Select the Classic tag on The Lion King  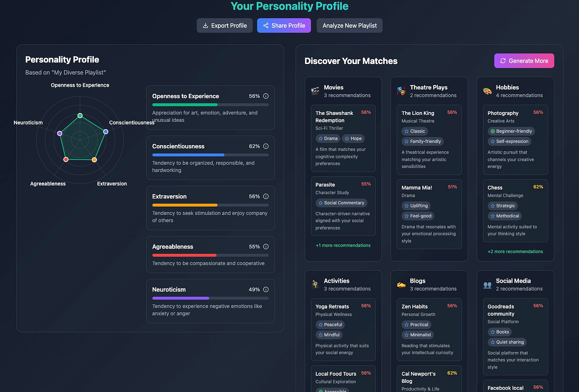click(x=415, y=131)
